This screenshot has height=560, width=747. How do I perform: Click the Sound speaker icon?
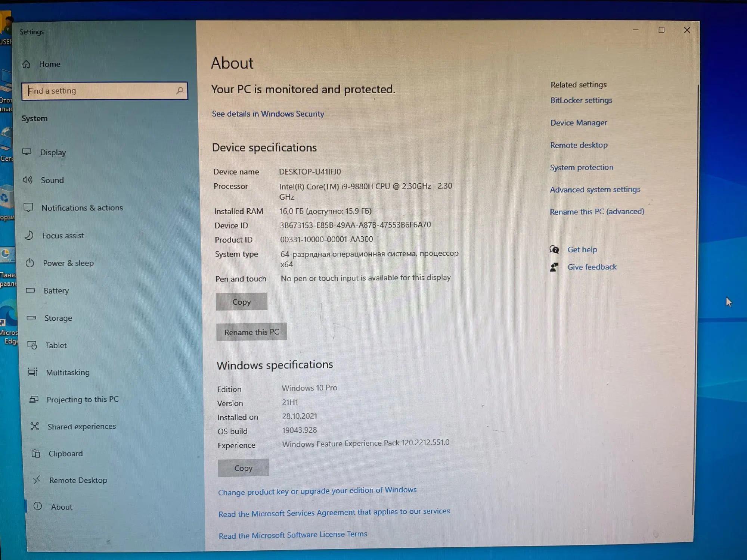(28, 180)
